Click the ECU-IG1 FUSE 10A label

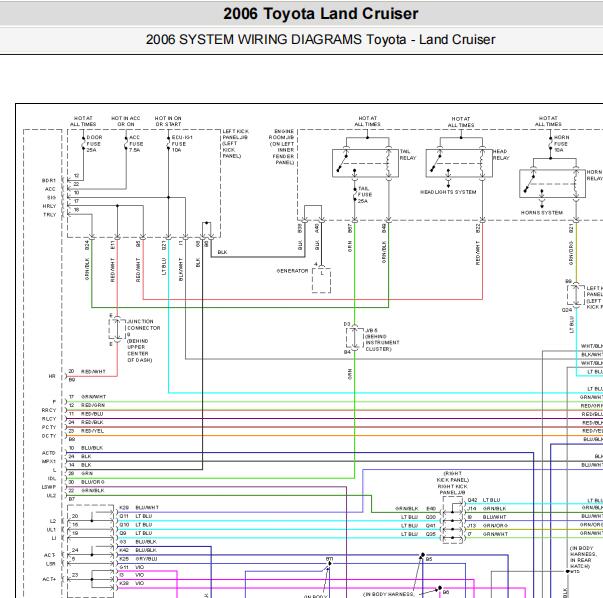182,143
